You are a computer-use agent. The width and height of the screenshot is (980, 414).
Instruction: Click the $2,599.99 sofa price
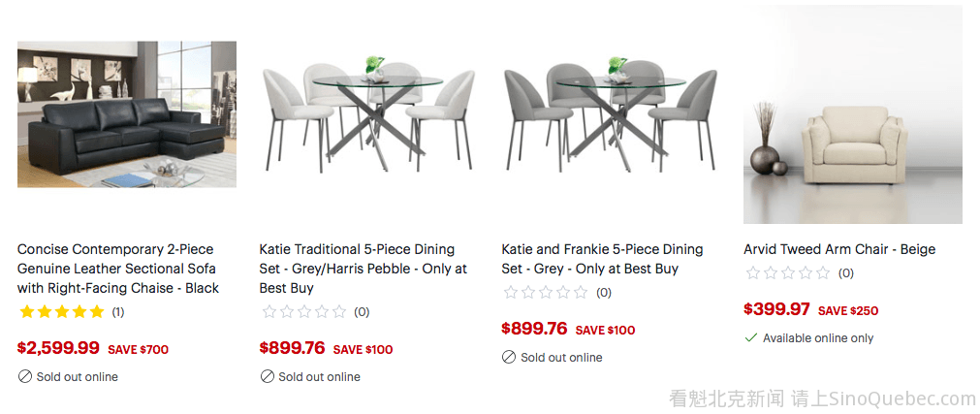(x=58, y=347)
